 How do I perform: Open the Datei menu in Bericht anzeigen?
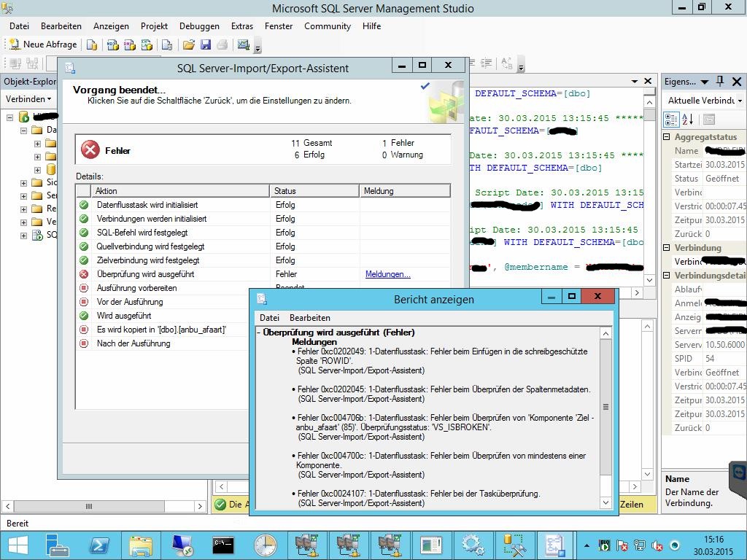pos(270,318)
